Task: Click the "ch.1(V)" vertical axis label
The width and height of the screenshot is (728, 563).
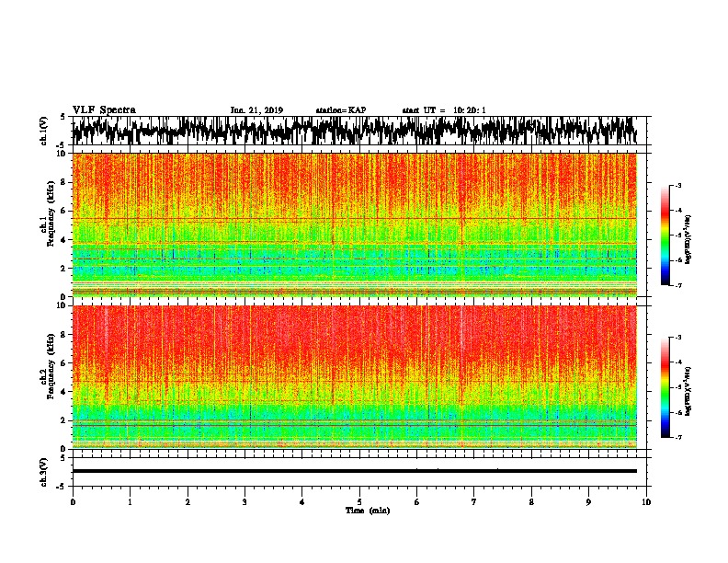Action: point(44,131)
